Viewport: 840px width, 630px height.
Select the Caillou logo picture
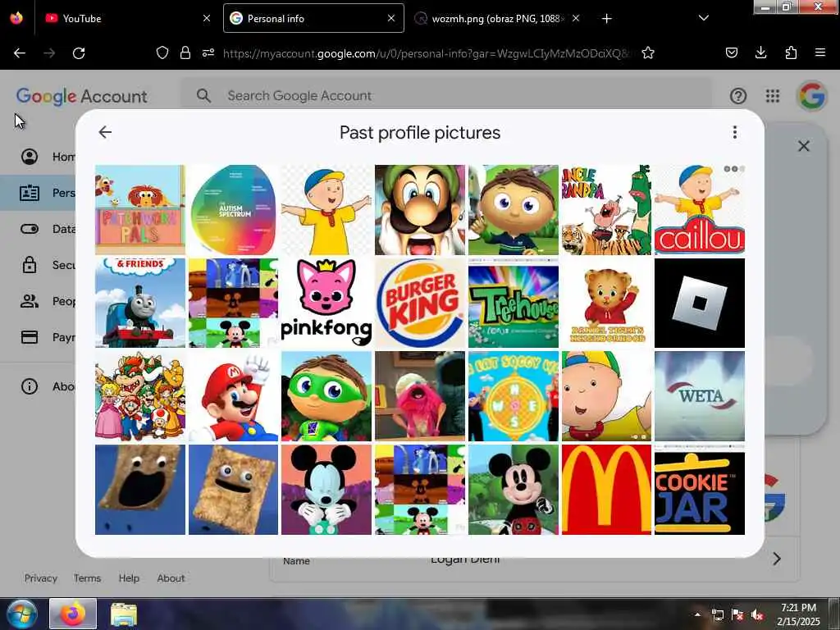[x=700, y=209]
